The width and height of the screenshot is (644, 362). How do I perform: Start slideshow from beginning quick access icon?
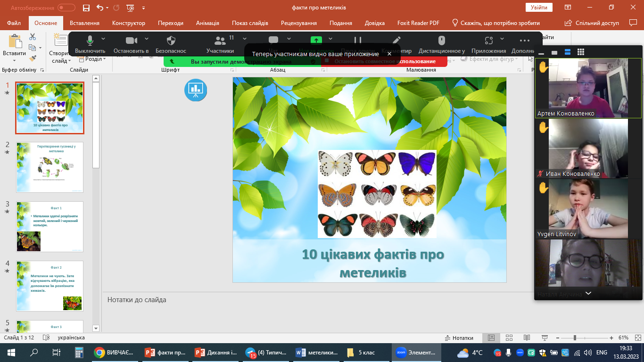point(131,8)
